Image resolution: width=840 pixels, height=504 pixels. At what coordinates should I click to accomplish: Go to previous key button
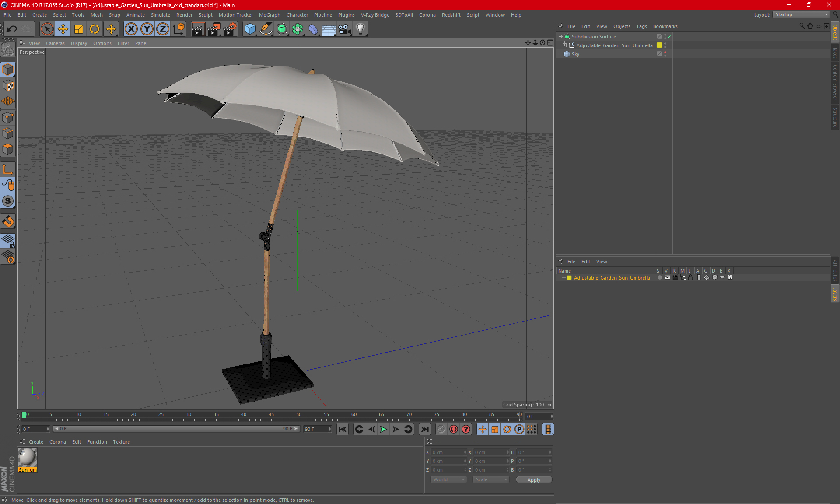(359, 429)
